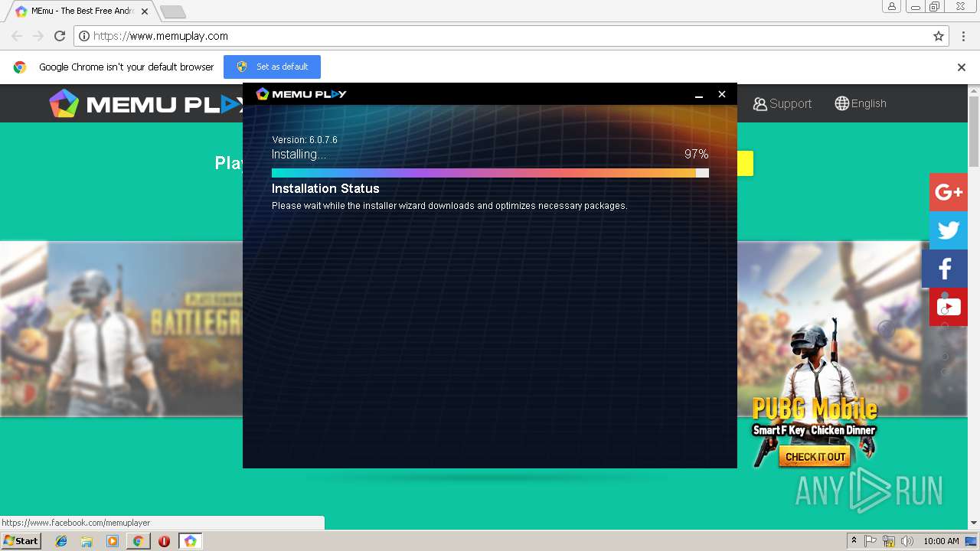Click the 97% progress value
The height and width of the screenshot is (551, 980).
tap(696, 155)
